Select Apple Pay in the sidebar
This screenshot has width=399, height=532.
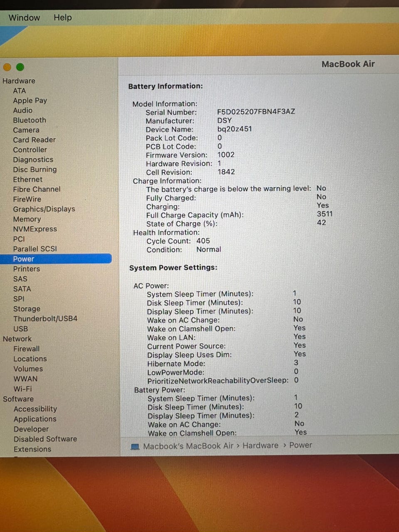[30, 101]
